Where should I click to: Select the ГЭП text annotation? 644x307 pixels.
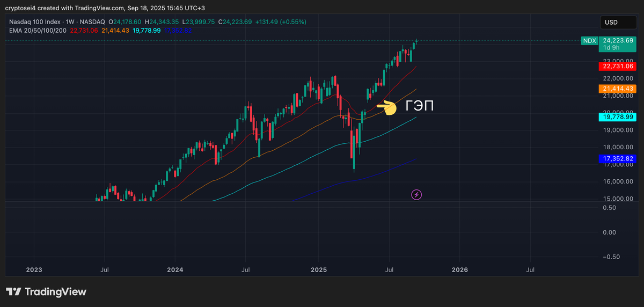point(420,106)
